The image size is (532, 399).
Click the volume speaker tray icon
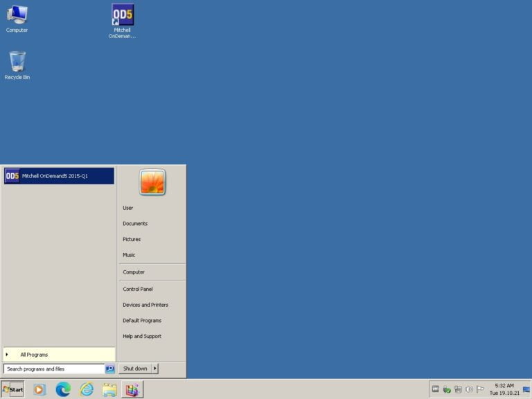pyautogui.click(x=469, y=389)
